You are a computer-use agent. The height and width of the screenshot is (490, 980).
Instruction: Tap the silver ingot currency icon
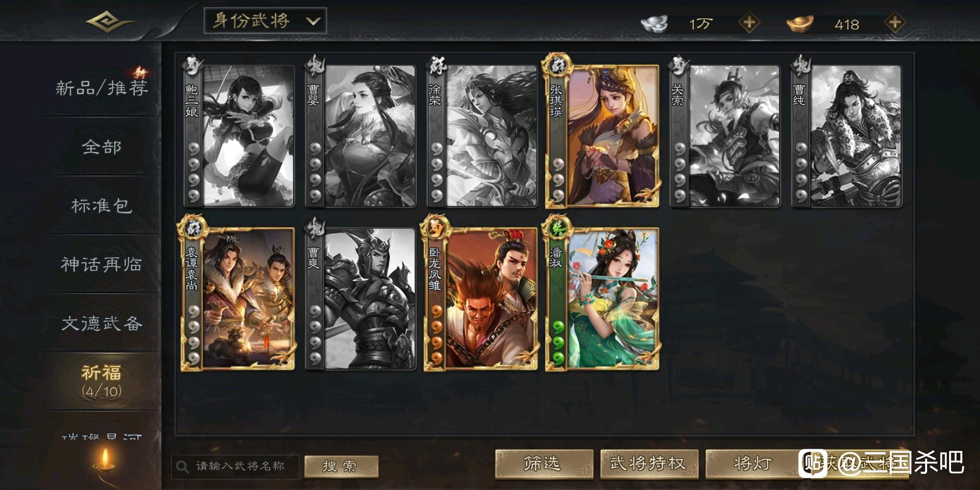(655, 24)
